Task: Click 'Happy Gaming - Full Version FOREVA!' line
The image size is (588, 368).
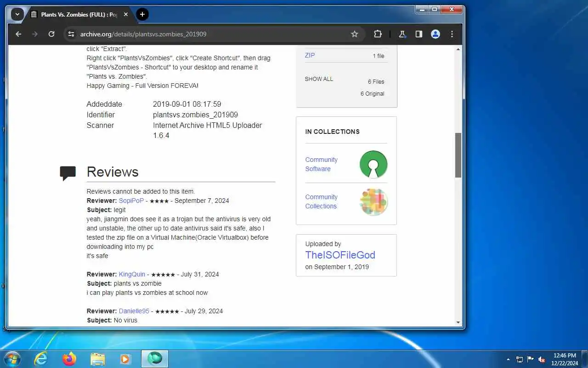Action: [x=142, y=86]
